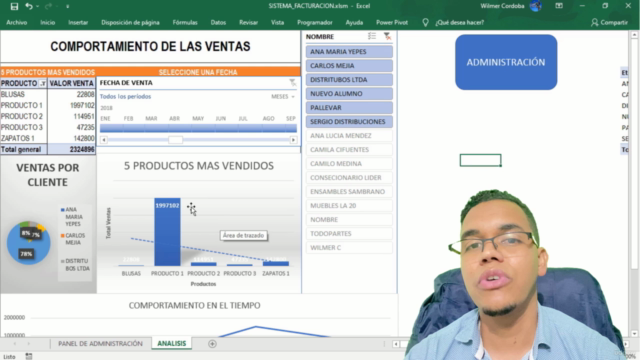This screenshot has width=640, height=360.
Task: Open the Ayuda ribbon tab
Action: pyautogui.click(x=354, y=22)
